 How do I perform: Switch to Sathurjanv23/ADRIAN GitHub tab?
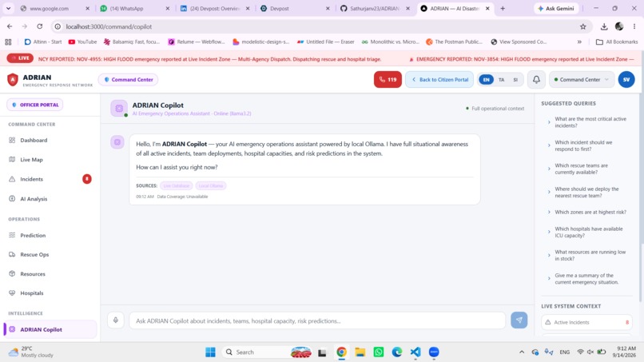[x=375, y=8]
